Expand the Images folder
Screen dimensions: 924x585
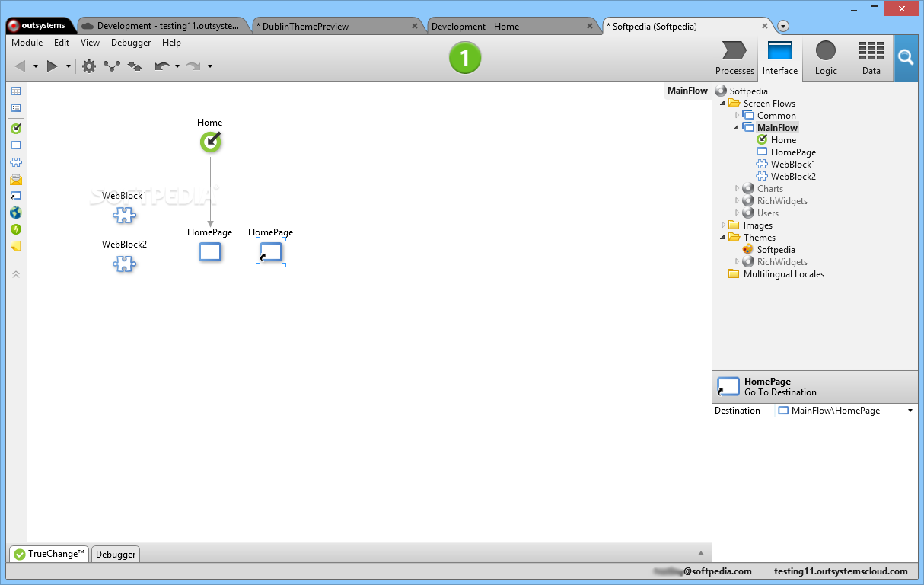pyautogui.click(x=723, y=225)
